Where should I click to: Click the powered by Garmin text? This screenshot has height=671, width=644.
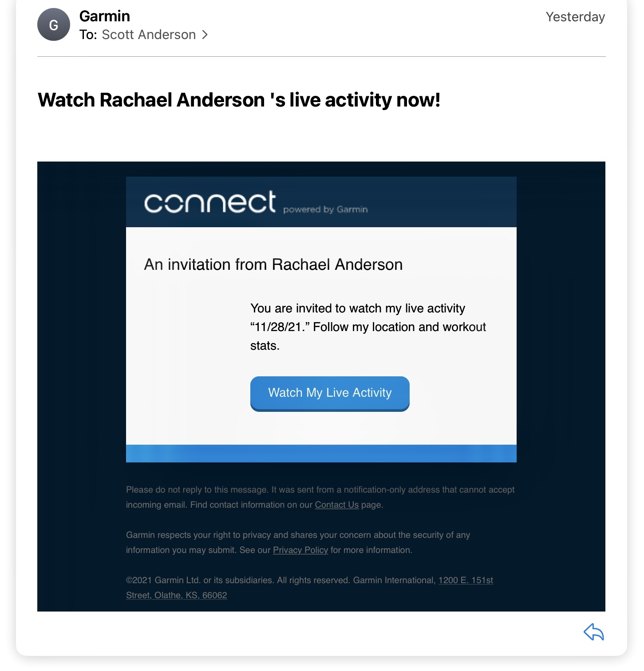(x=325, y=209)
